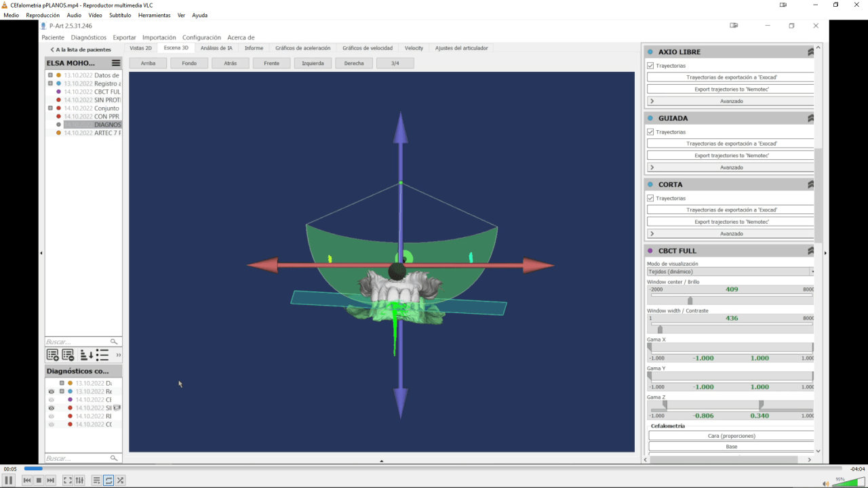Collapse the right panel with the arrow handle
868x488 pixels.
point(825,253)
